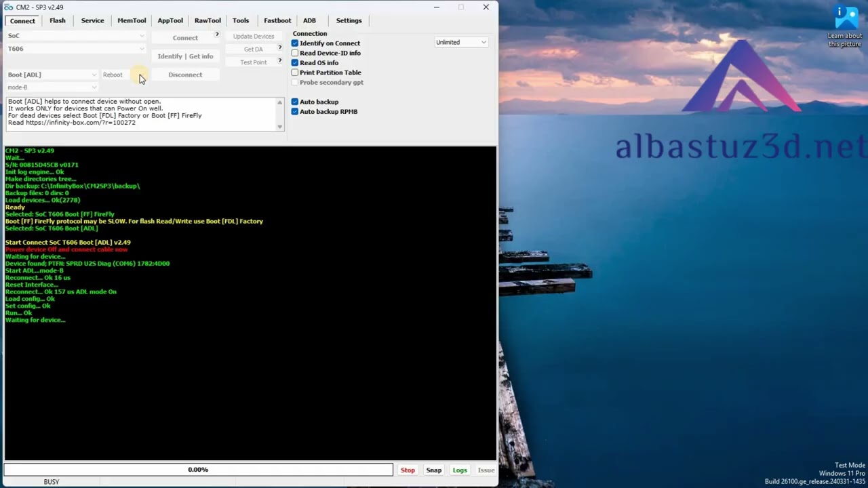Open the 'Learn about this picture' desktop icon
868x488 pixels.
click(x=846, y=27)
